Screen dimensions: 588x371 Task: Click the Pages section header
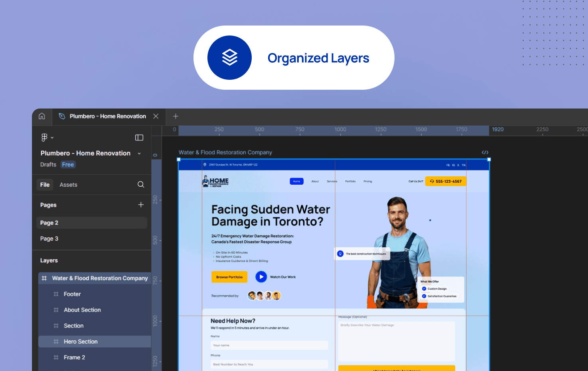click(48, 205)
